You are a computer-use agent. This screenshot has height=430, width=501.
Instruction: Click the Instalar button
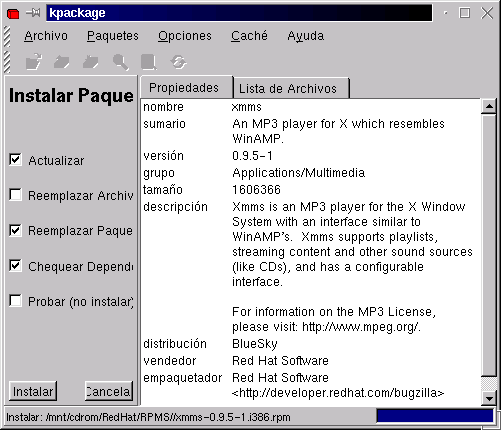pyautogui.click(x=33, y=391)
